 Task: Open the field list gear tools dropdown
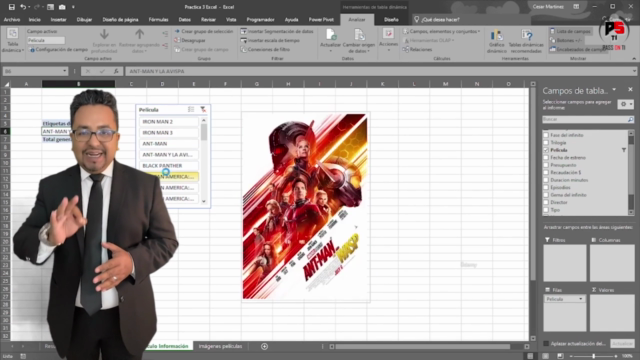[625, 104]
